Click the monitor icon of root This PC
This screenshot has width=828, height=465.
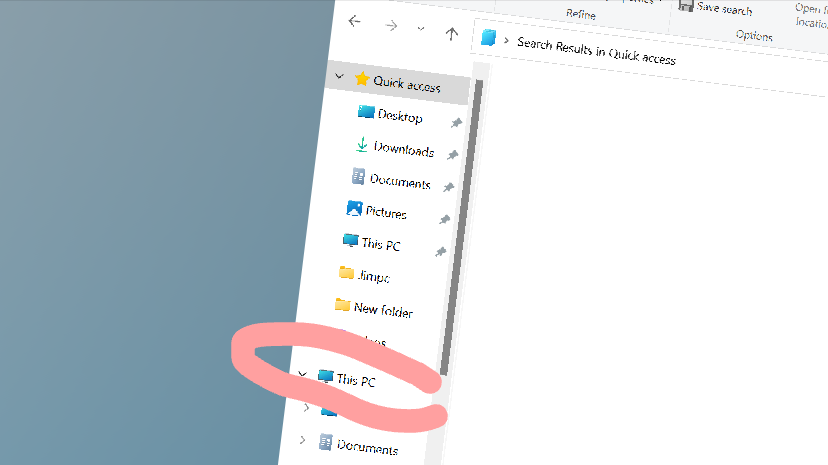tap(325, 376)
